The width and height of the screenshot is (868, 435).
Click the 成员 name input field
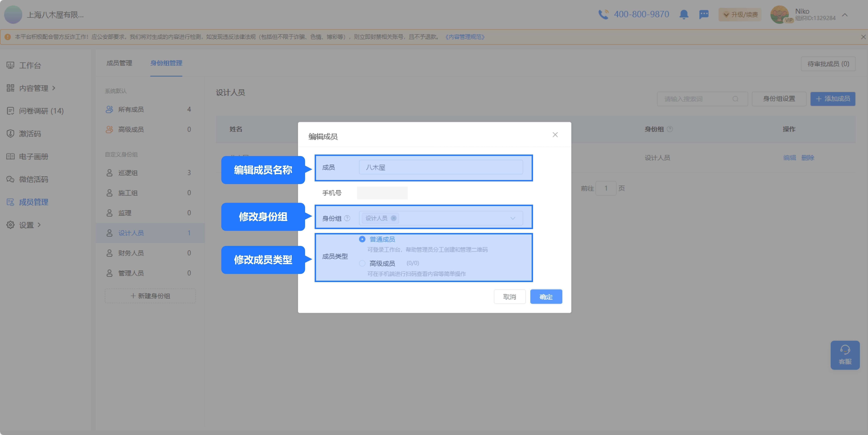[441, 167]
